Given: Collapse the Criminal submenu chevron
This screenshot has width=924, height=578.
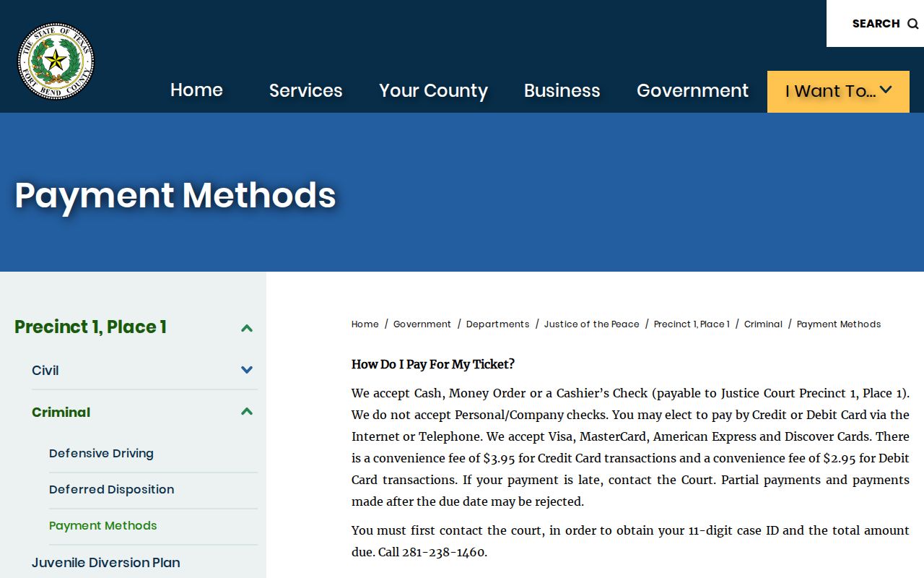Looking at the screenshot, I should (247, 412).
